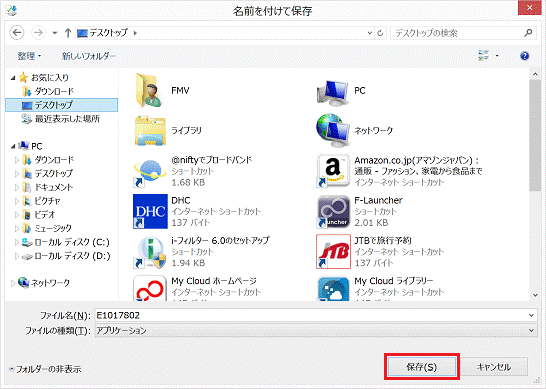Click the dialog title bar app icon
This screenshot has width=546, height=389.
click(12, 10)
